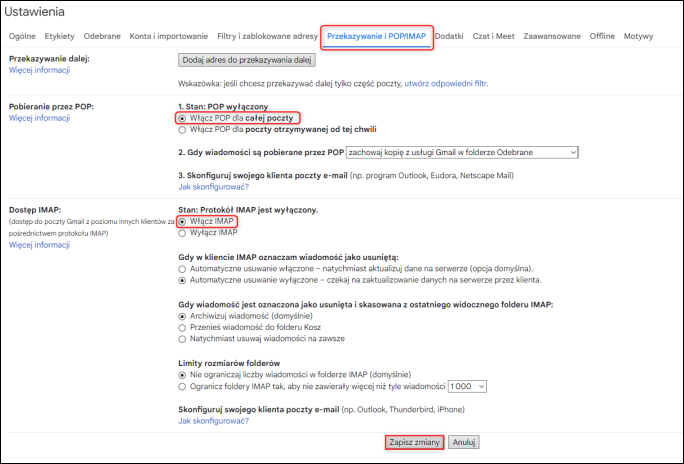Click the Przekazywanie dalej section label

click(49, 58)
